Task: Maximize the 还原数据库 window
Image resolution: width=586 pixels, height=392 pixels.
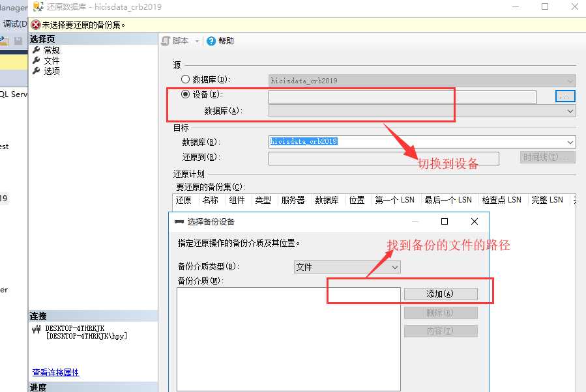Action: [x=545, y=7]
